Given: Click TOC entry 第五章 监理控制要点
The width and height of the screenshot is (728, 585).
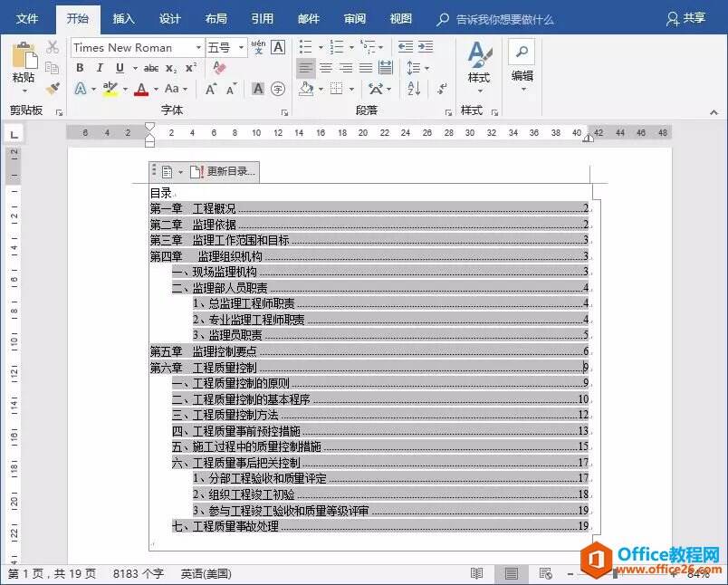Looking at the screenshot, I should point(369,351).
